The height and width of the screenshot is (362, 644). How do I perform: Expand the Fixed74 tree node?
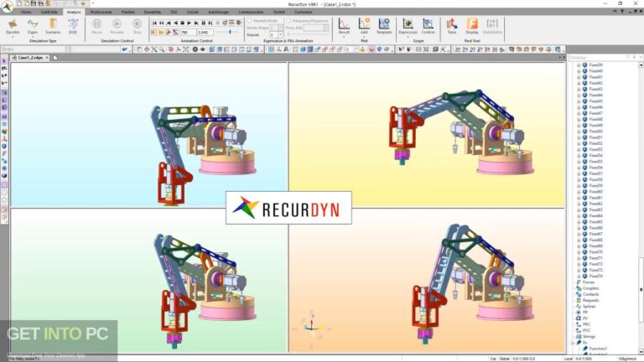point(579,277)
